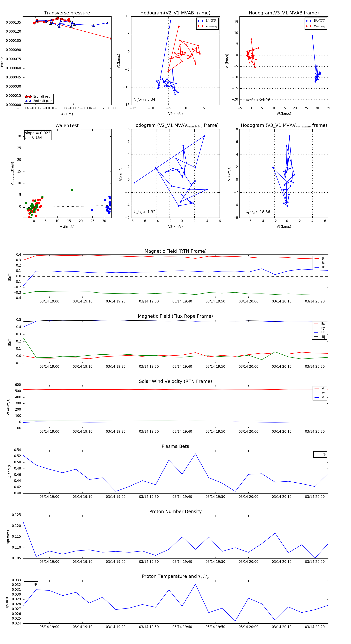Viewport: 351px width, 644px height.
Task: Select the By' legend entry
Action: [x=320, y=328]
